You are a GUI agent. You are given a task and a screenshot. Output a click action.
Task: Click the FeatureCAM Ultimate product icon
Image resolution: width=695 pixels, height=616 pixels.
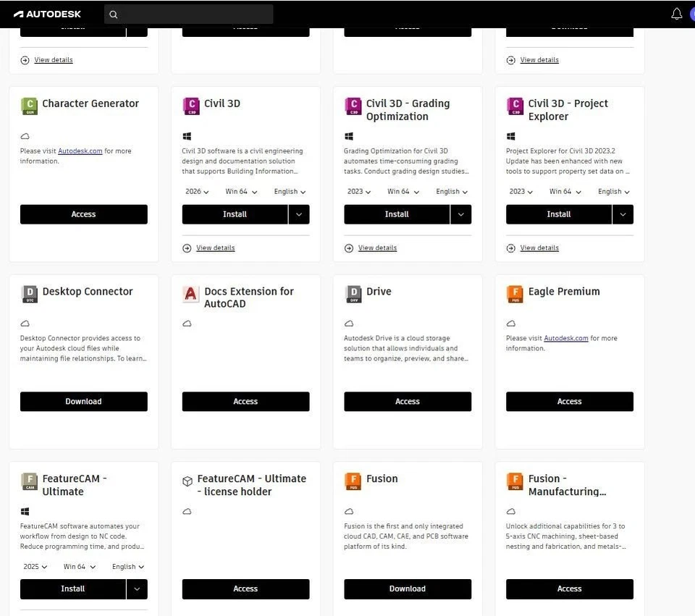tap(29, 480)
